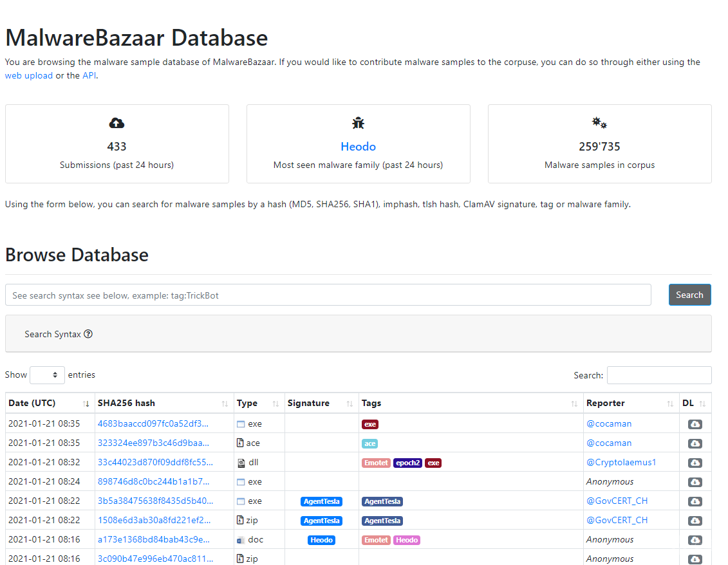Screen dimensions: 728x565
Task: Click AgentTesla signature in zip row
Action: tap(321, 521)
